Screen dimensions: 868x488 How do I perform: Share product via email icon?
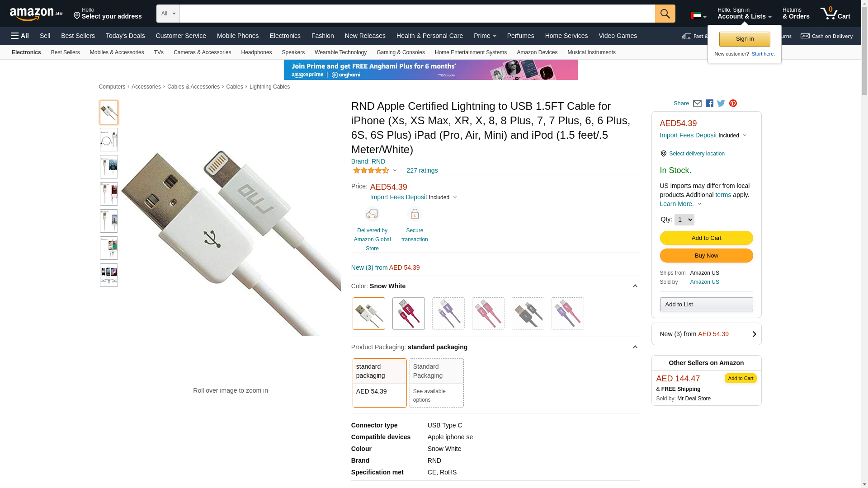pyautogui.click(x=697, y=103)
